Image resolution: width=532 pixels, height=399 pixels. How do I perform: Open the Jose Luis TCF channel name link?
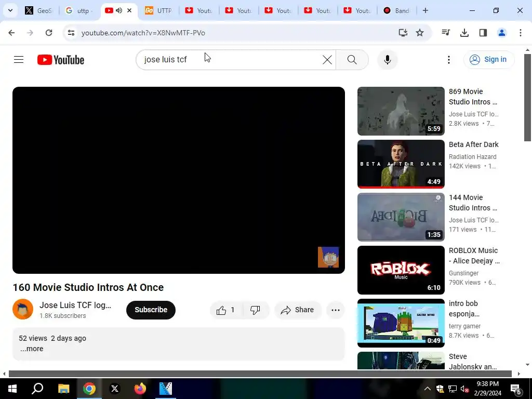coord(75,305)
